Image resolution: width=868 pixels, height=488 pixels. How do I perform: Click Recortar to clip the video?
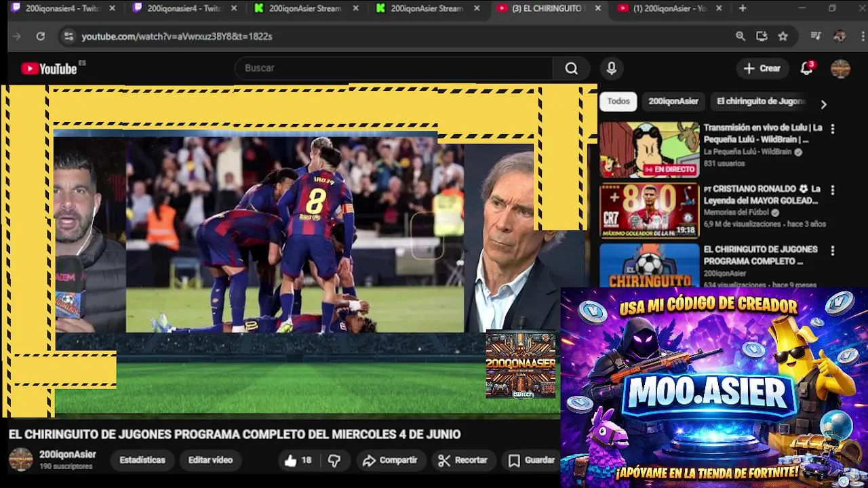(x=463, y=460)
